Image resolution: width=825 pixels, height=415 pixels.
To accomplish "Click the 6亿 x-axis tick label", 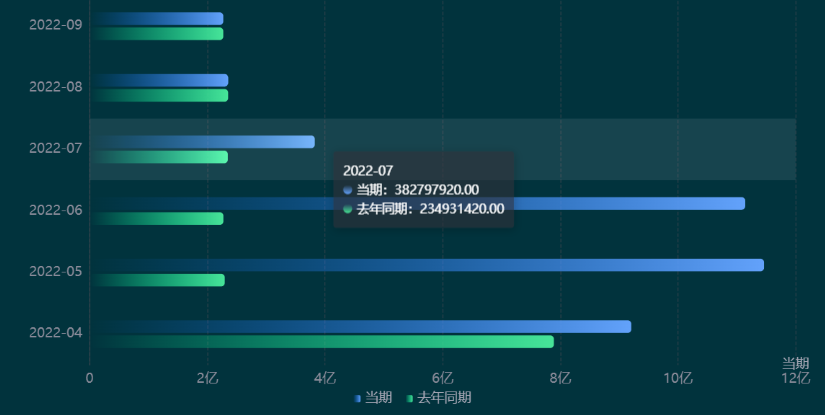I will point(442,378).
